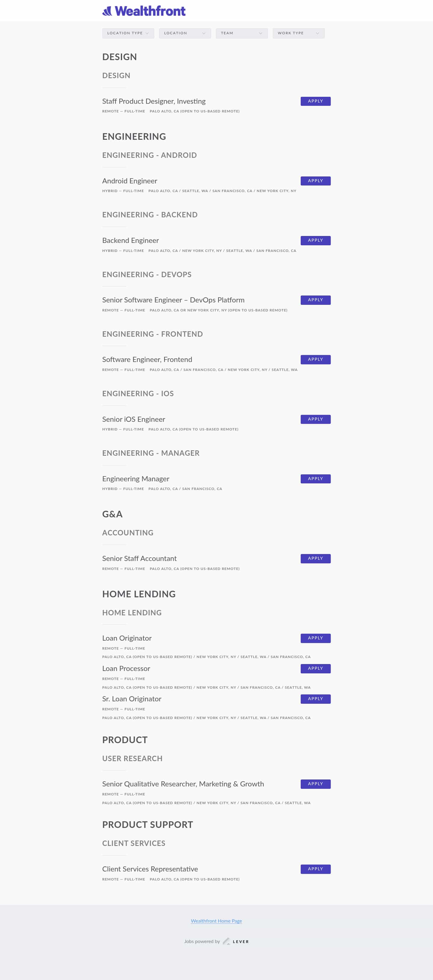Apply for the Android Engineer position

tap(315, 181)
